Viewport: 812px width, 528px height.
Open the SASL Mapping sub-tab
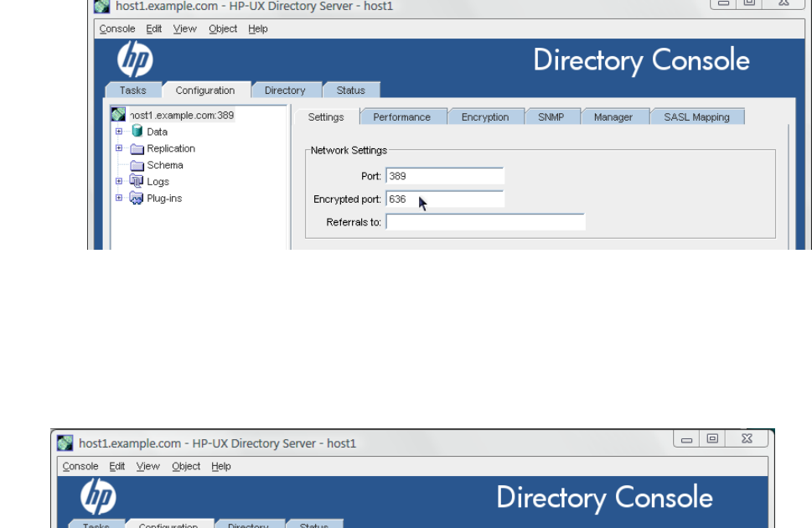[x=697, y=117]
